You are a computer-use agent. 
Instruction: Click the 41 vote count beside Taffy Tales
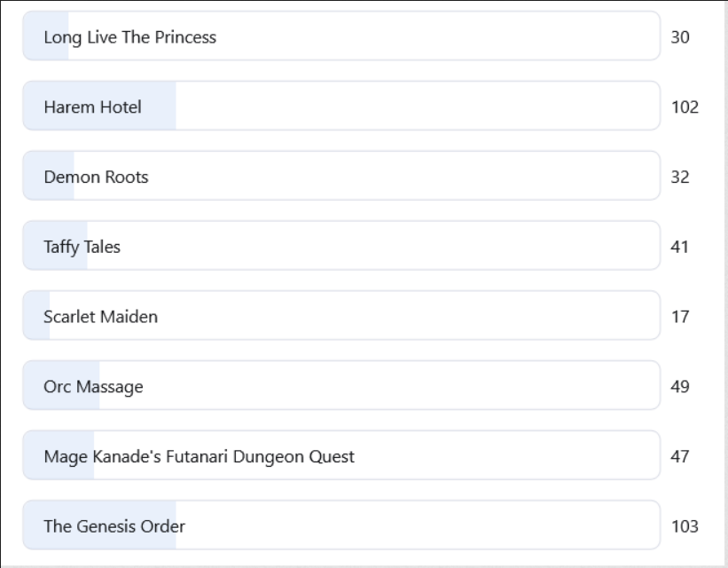[680, 247]
